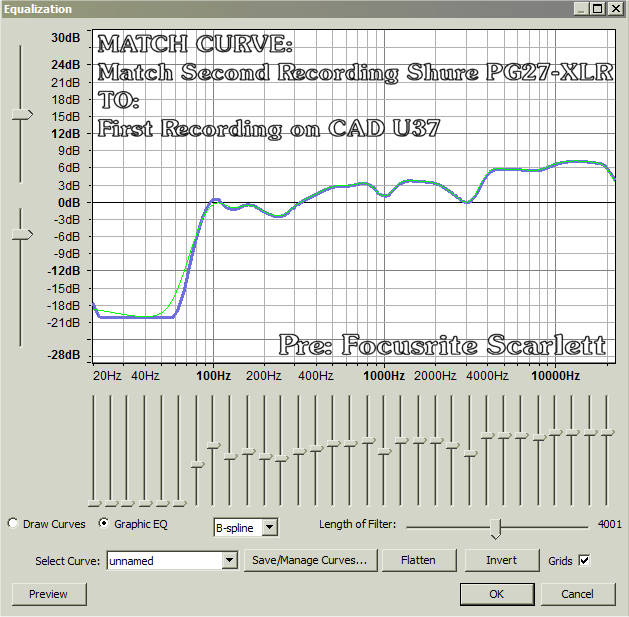Select the Graphic EQ radio button

pos(104,523)
